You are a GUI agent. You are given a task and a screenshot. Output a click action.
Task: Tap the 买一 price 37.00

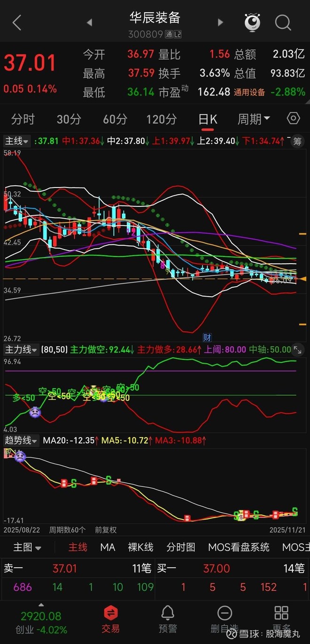pos(217,568)
